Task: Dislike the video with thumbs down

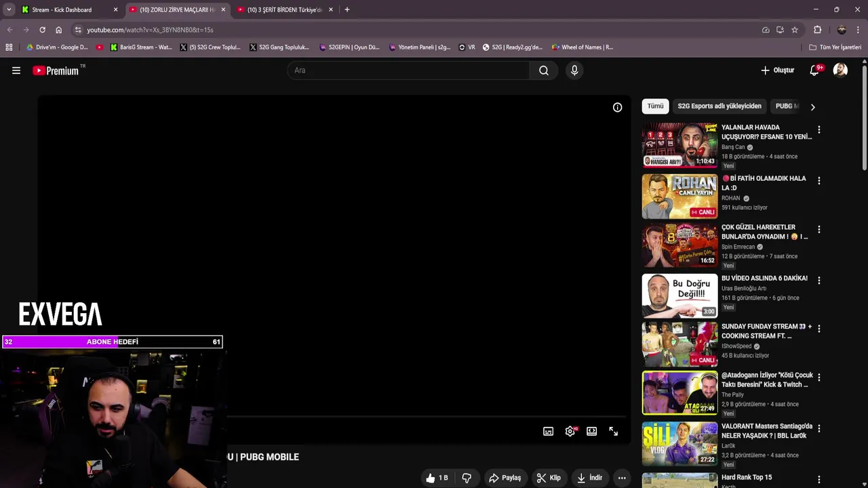Action: (x=467, y=478)
